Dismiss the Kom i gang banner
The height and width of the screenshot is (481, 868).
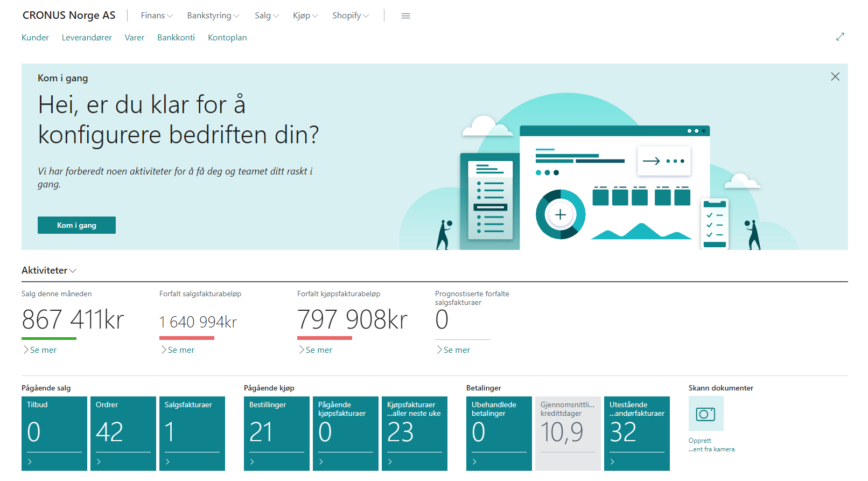pyautogui.click(x=835, y=76)
